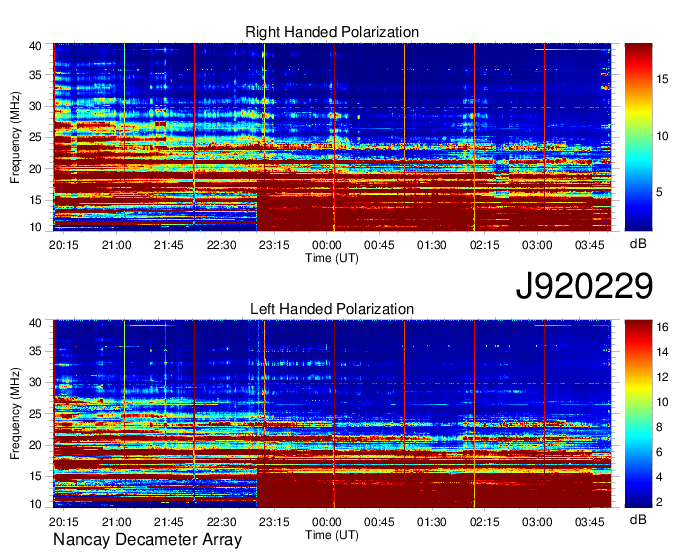
Task: Click the 20 MHz tick of Left Handed plot
Action: pyautogui.click(x=35, y=445)
